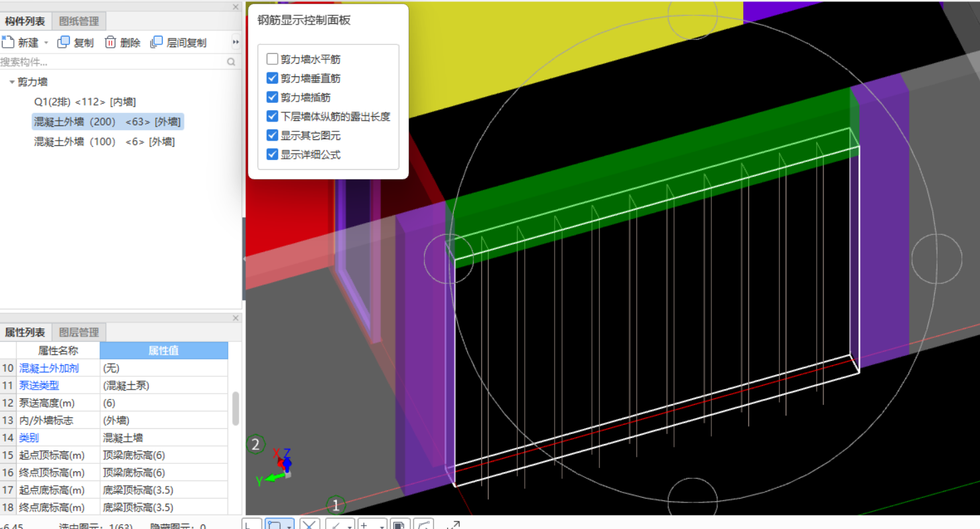Click the endpoint snap line icon
The image size is (980, 529).
(x=336, y=525)
